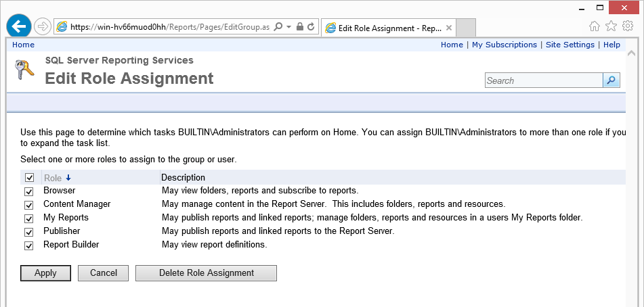Click into the Search input field
Image resolution: width=644 pixels, height=307 pixels.
(x=543, y=80)
